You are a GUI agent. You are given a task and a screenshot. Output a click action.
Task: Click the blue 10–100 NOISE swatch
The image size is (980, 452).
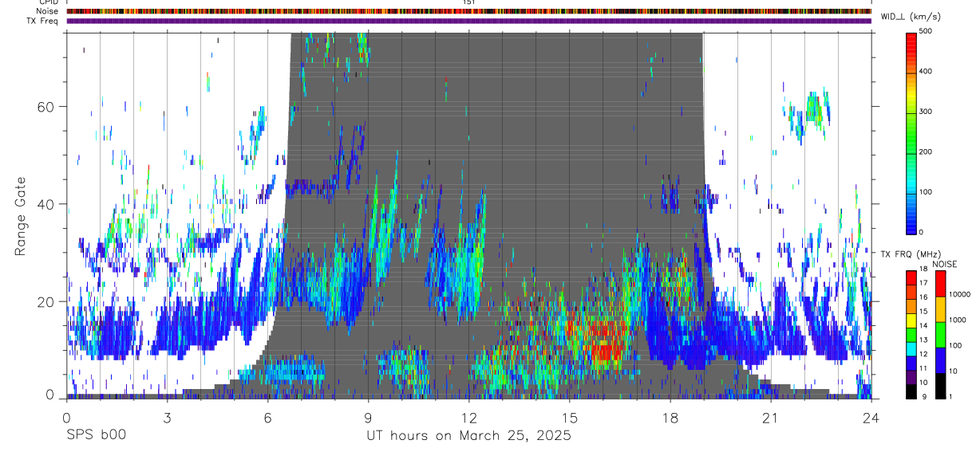click(939, 360)
